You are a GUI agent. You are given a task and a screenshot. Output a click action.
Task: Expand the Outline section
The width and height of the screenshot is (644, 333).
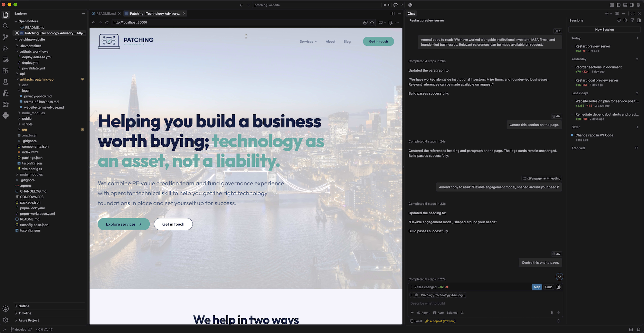click(x=24, y=306)
